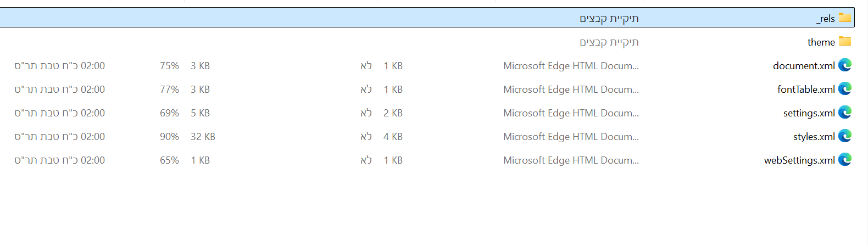Select the webSettings.xml file name
868x246 pixels.
pyautogui.click(x=799, y=160)
